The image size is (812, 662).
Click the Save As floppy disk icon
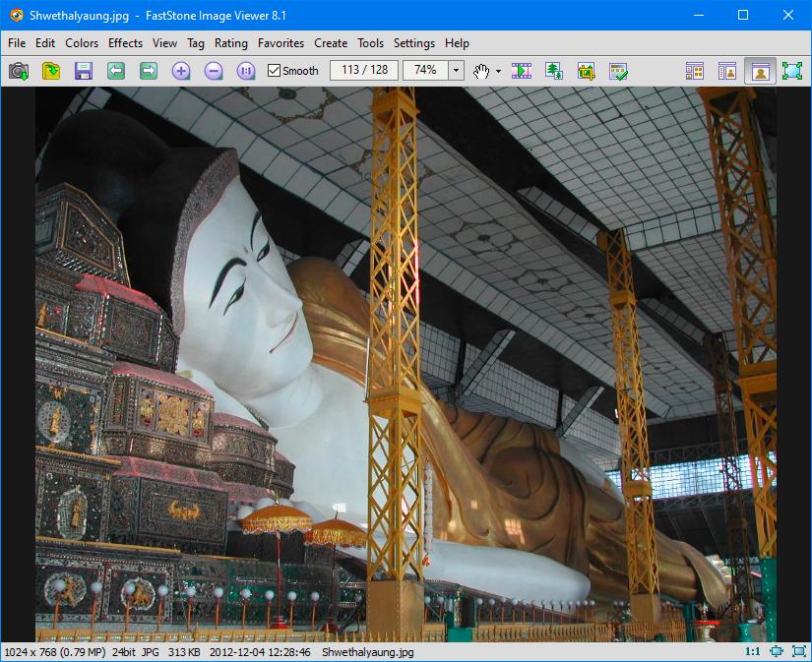pos(83,71)
